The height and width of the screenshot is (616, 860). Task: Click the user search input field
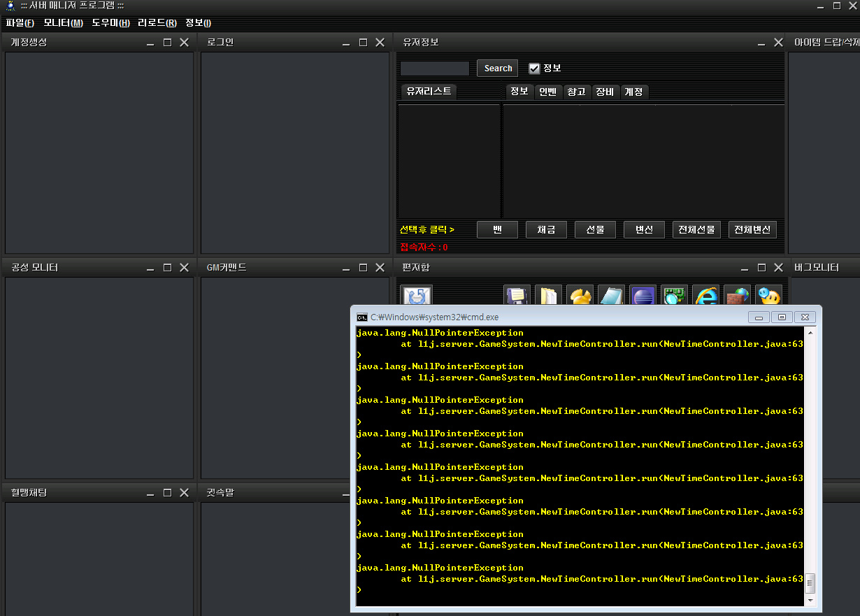coord(435,69)
